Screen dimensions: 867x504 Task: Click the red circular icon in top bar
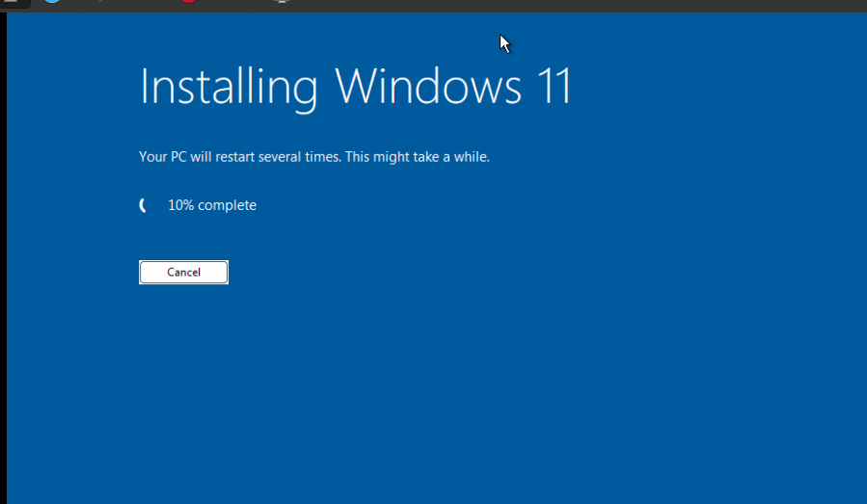188,3
